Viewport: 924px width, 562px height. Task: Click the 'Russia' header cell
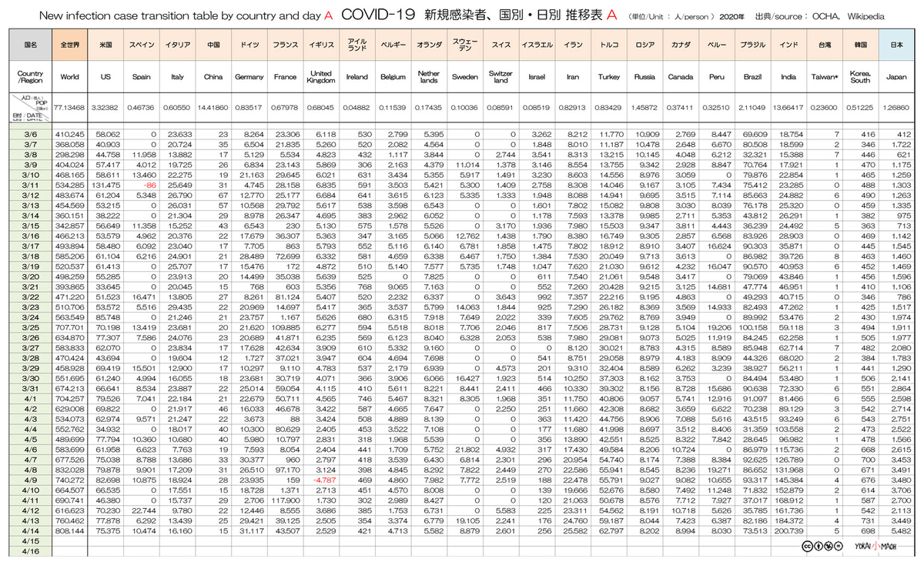click(x=644, y=78)
